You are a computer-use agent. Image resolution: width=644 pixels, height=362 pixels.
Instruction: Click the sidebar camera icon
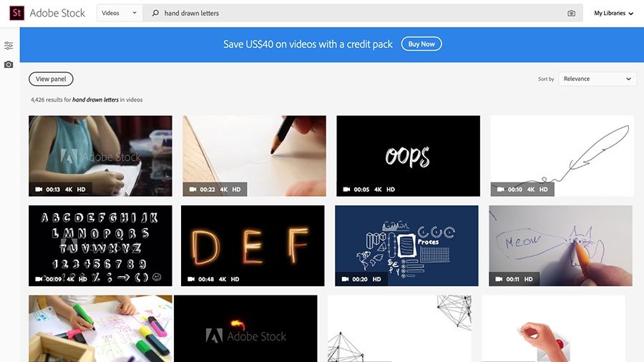[9, 64]
